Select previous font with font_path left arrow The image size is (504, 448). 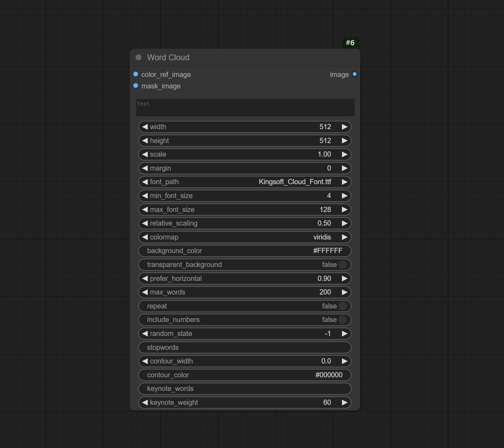pyautogui.click(x=145, y=182)
